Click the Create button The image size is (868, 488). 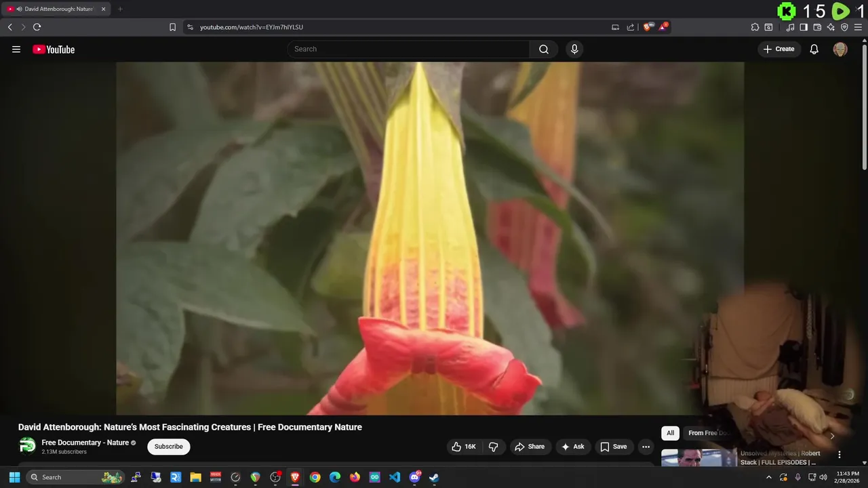click(779, 49)
